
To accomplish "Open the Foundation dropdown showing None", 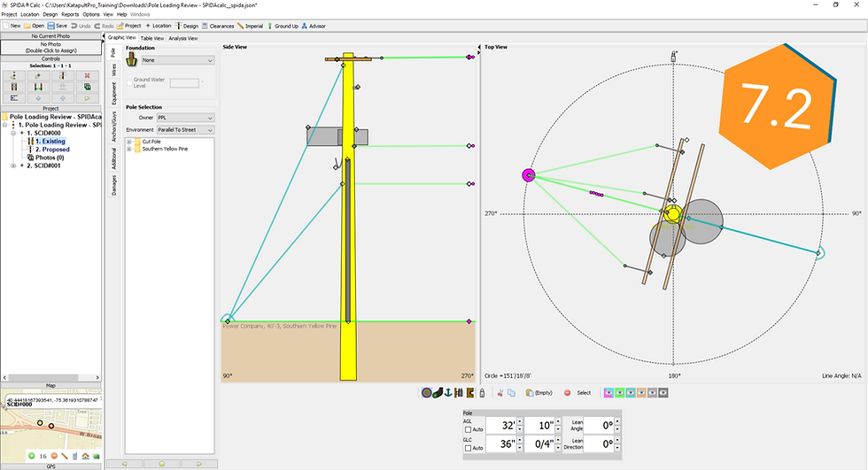I will point(178,60).
